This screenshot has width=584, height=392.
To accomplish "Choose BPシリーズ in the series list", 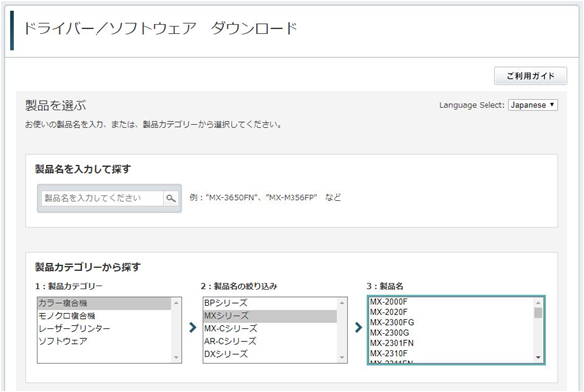I will tap(270, 303).
